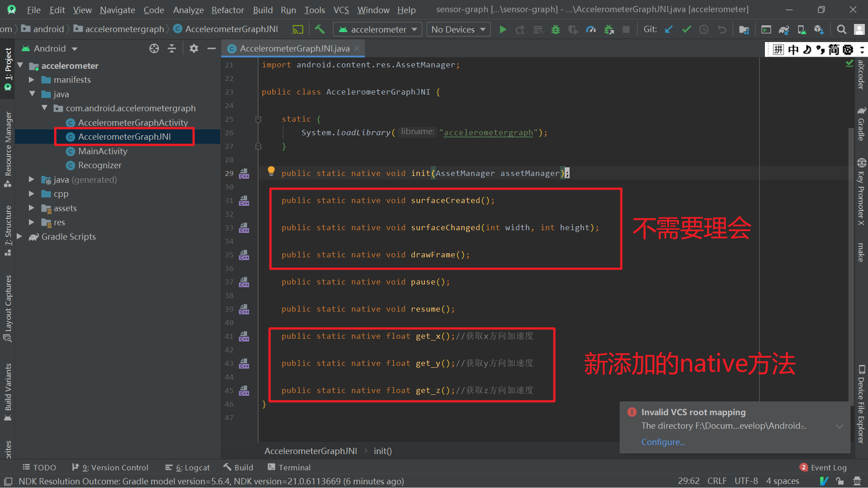This screenshot has width=868, height=488.
Task: Show Git history clock icon
Action: (x=704, y=29)
